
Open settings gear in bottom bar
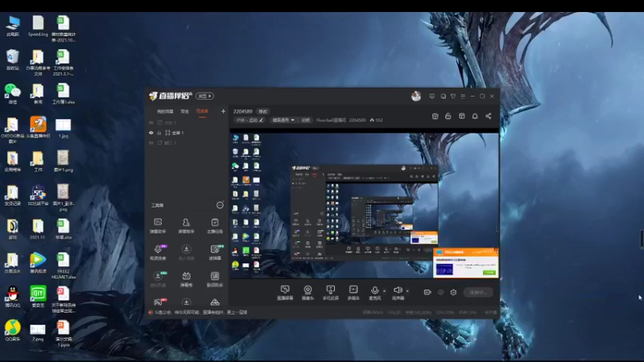click(x=453, y=292)
